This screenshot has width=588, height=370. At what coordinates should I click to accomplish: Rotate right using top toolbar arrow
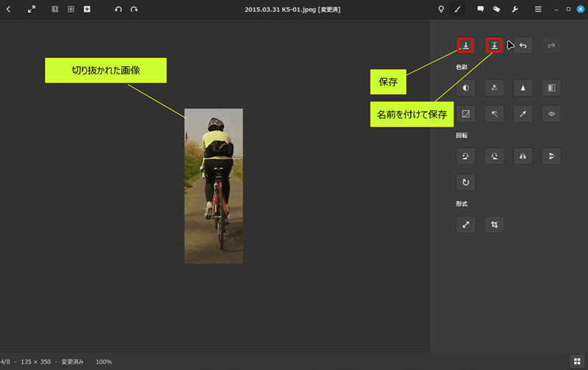[134, 9]
